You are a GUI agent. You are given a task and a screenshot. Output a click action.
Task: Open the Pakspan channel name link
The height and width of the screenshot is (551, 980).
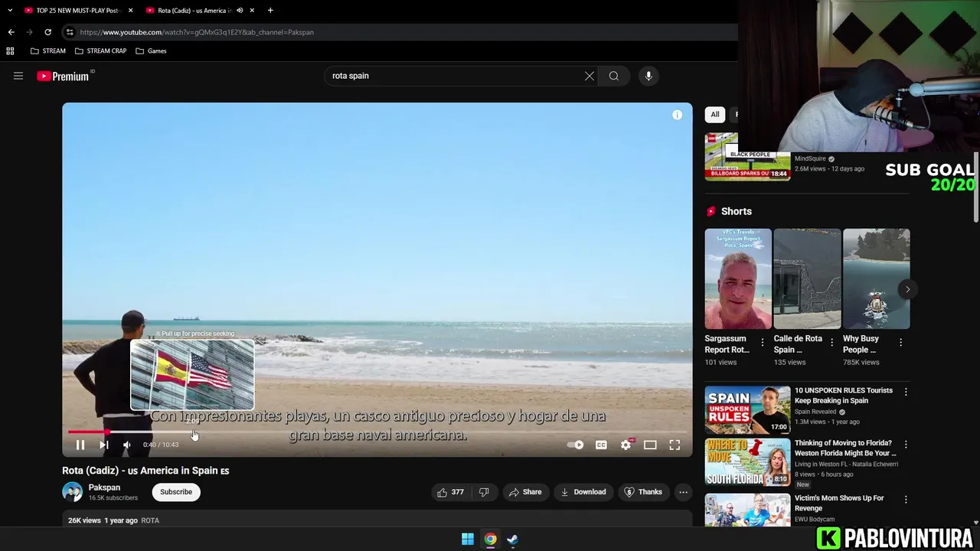pyautogui.click(x=104, y=487)
